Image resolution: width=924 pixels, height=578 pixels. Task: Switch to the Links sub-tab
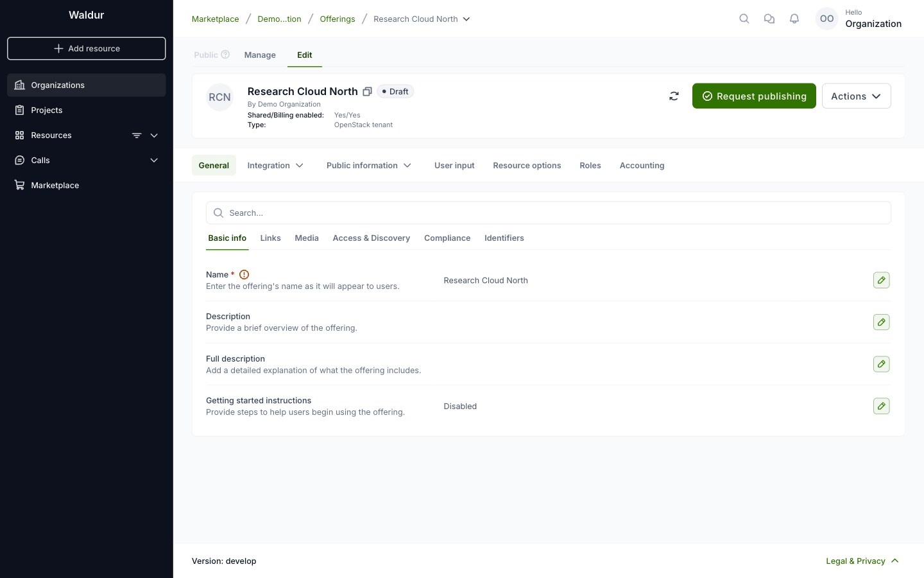tap(270, 238)
